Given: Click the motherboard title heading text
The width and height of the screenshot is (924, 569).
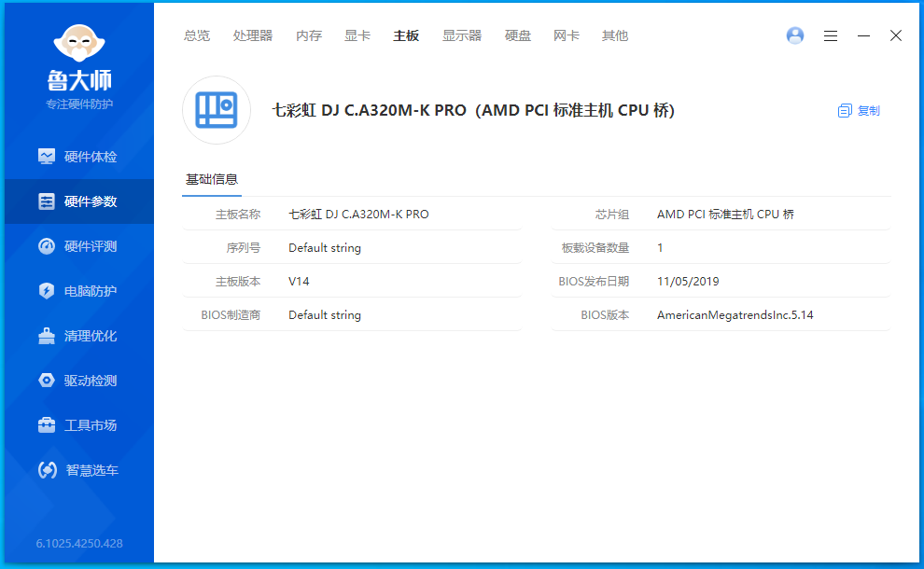Looking at the screenshot, I should (473, 110).
